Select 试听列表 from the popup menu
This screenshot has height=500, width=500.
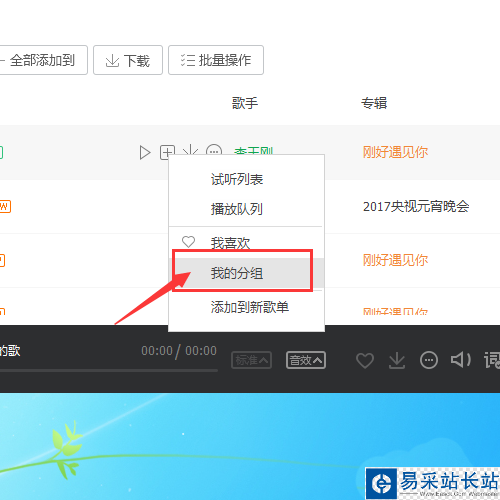click(x=237, y=179)
